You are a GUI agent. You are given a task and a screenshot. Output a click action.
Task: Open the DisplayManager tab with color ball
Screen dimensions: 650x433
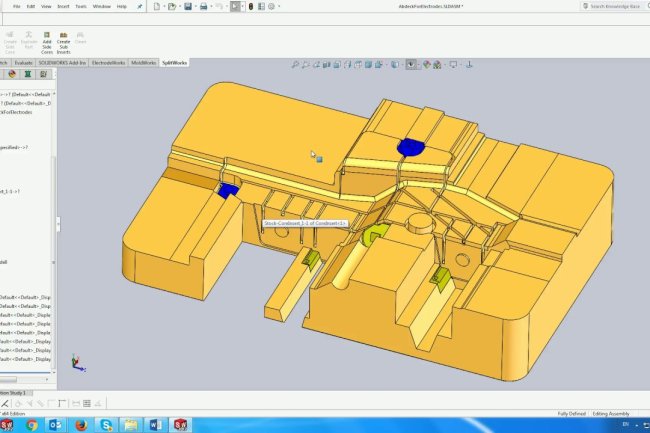coord(12,74)
